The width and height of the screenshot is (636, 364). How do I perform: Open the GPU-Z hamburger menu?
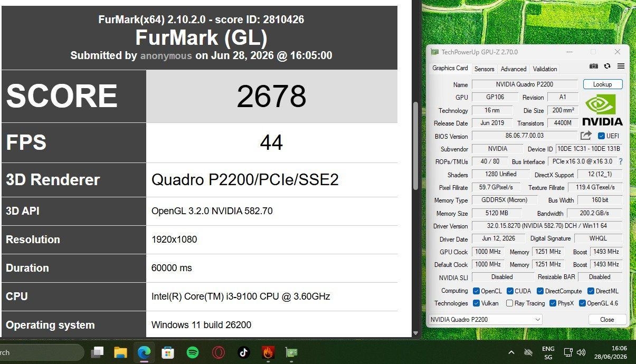click(x=621, y=66)
